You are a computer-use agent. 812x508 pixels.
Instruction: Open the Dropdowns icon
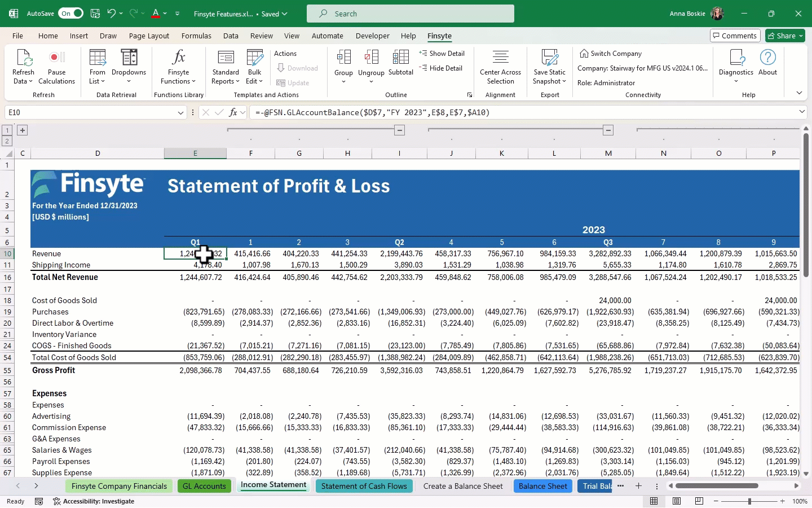(129, 58)
